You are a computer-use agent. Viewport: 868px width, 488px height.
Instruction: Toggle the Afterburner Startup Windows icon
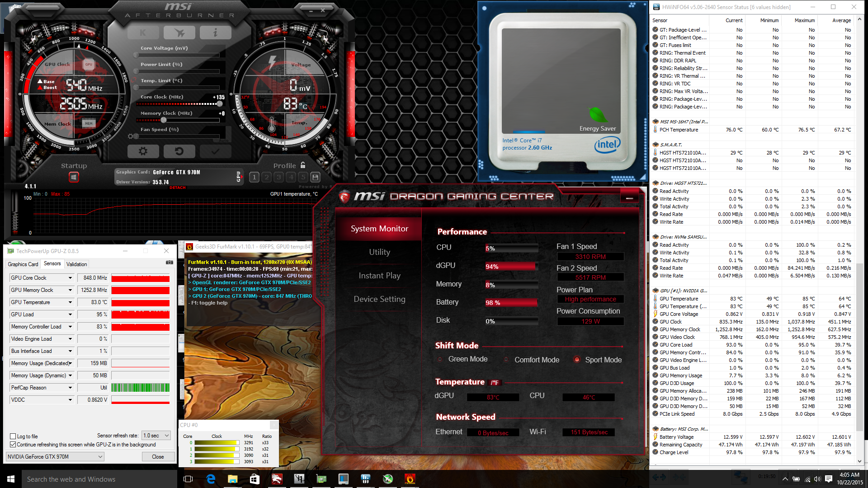click(x=74, y=177)
